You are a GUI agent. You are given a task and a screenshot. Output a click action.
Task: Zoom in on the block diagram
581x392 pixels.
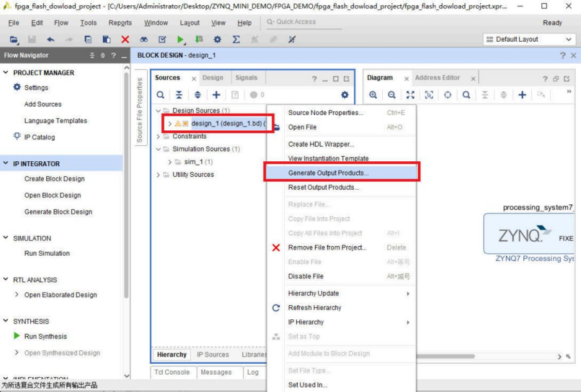tap(373, 95)
